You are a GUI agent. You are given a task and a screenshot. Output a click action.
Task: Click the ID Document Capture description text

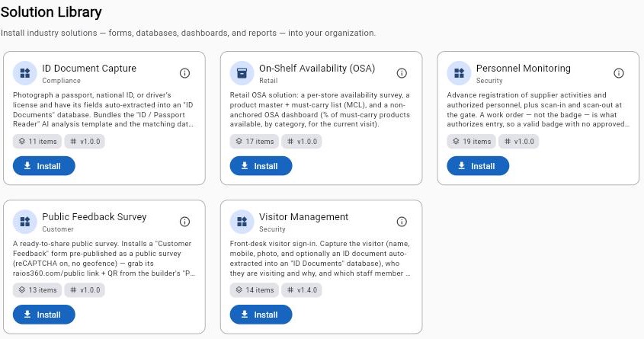click(x=103, y=110)
